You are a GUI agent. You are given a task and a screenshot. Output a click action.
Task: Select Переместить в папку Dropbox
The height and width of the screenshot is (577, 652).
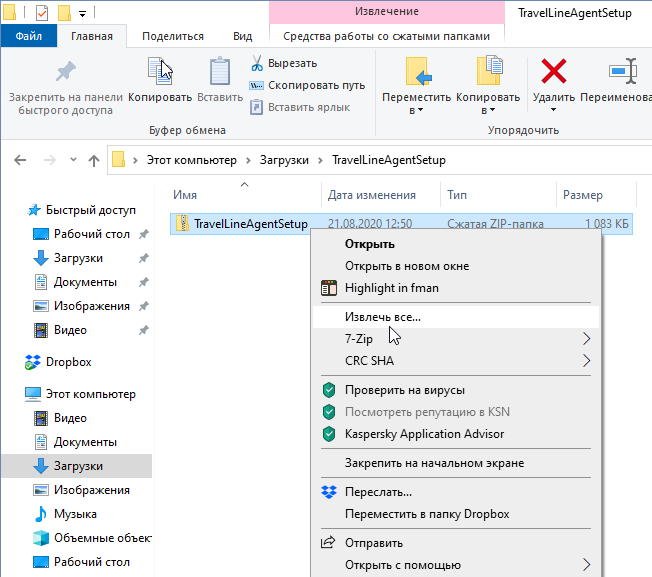point(456,514)
